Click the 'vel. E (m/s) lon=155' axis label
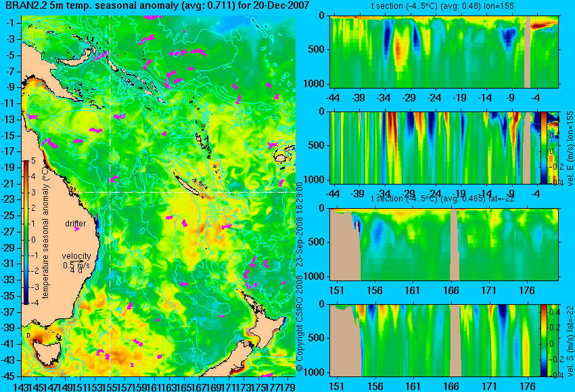Viewport: 575px width, 392px height. coord(570,149)
